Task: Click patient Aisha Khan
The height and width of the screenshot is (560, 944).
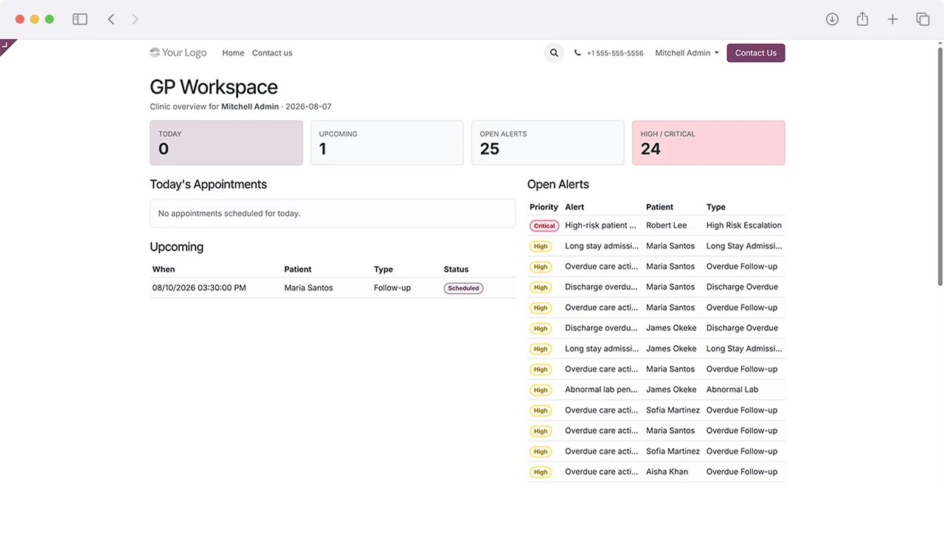Action: tap(667, 472)
